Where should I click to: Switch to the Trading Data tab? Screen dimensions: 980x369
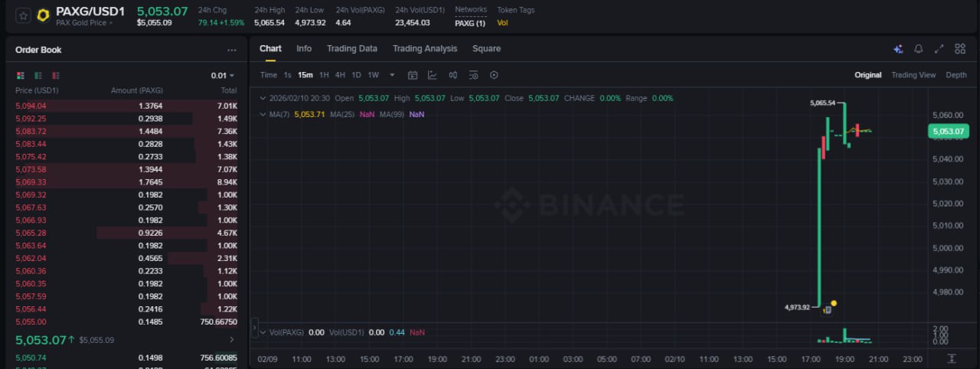[351, 48]
